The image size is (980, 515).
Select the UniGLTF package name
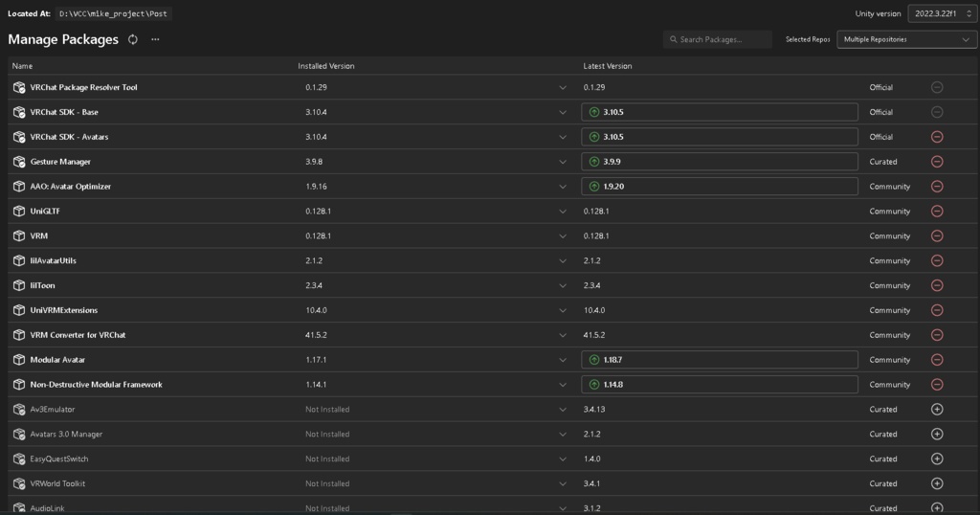45,212
